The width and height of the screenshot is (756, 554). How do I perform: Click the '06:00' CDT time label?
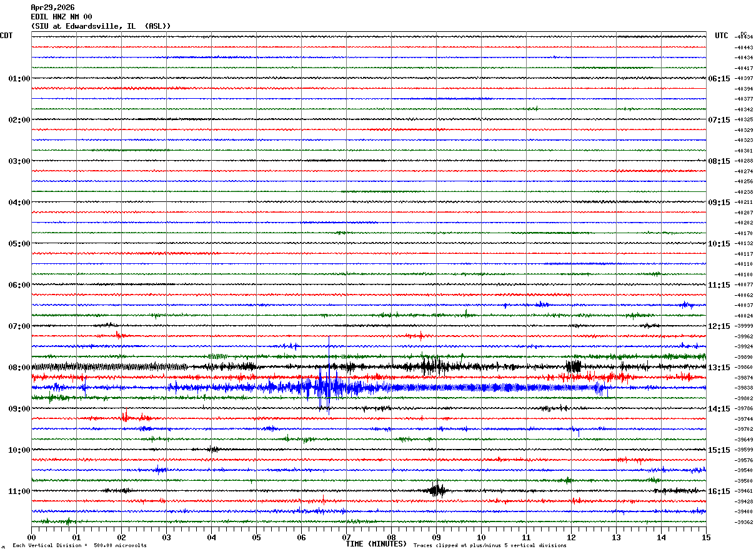point(19,285)
